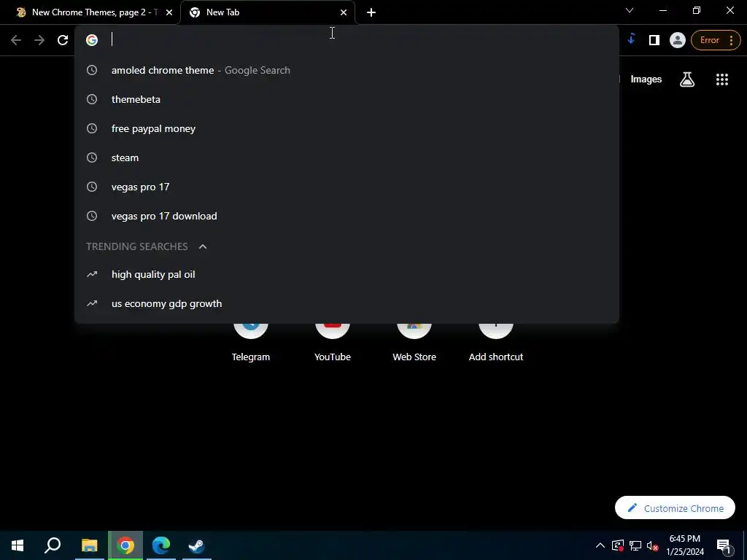
Task: Click the network icon in the tray
Action: tap(635, 545)
